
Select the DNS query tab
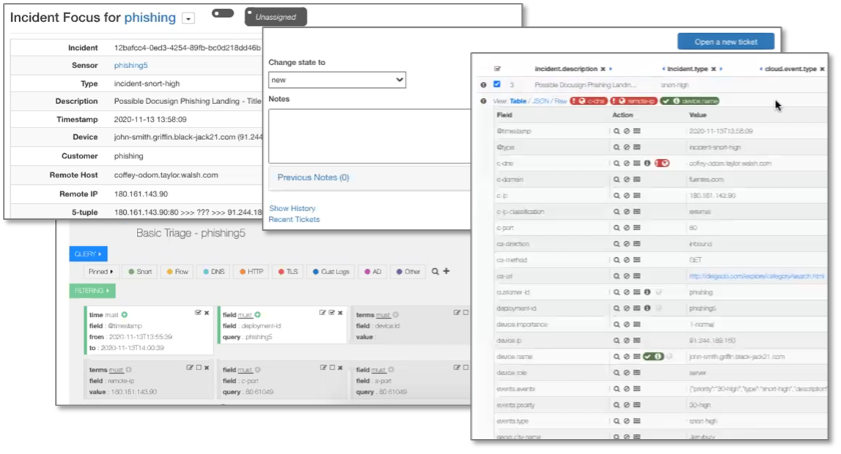click(214, 271)
